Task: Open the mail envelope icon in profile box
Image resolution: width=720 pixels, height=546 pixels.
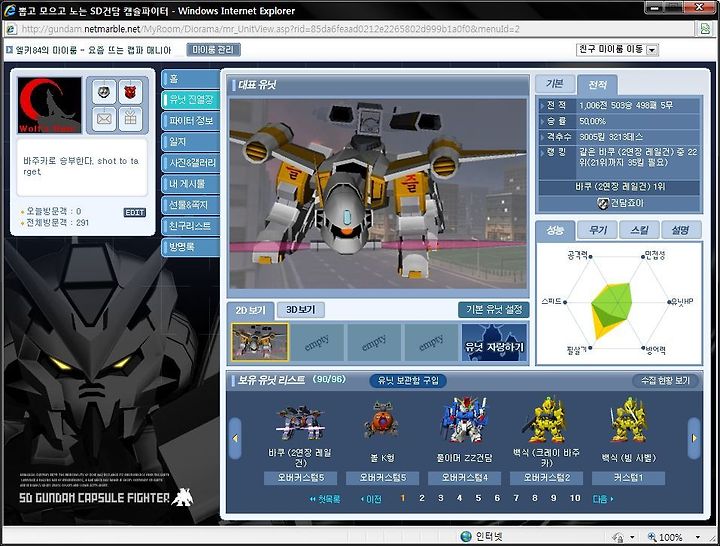Action: (x=104, y=119)
